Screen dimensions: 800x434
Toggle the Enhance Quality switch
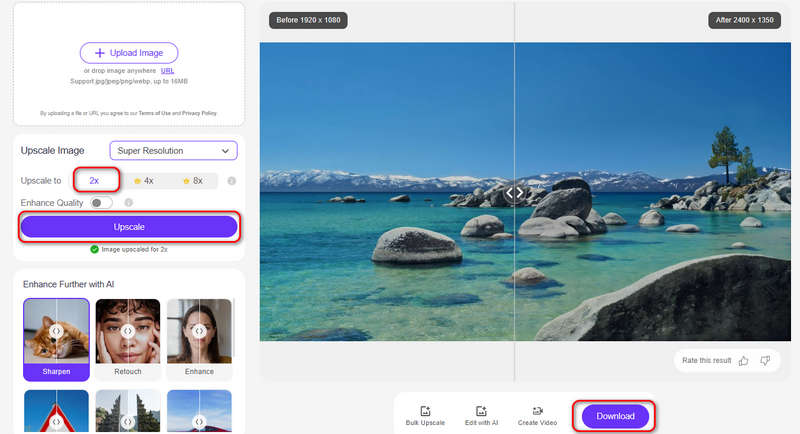[x=101, y=203]
